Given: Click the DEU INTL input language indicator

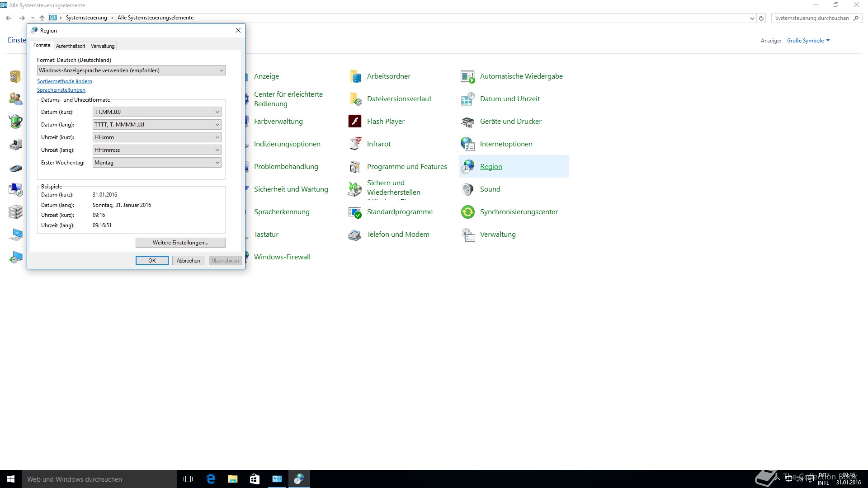Looking at the screenshot, I should (x=824, y=479).
